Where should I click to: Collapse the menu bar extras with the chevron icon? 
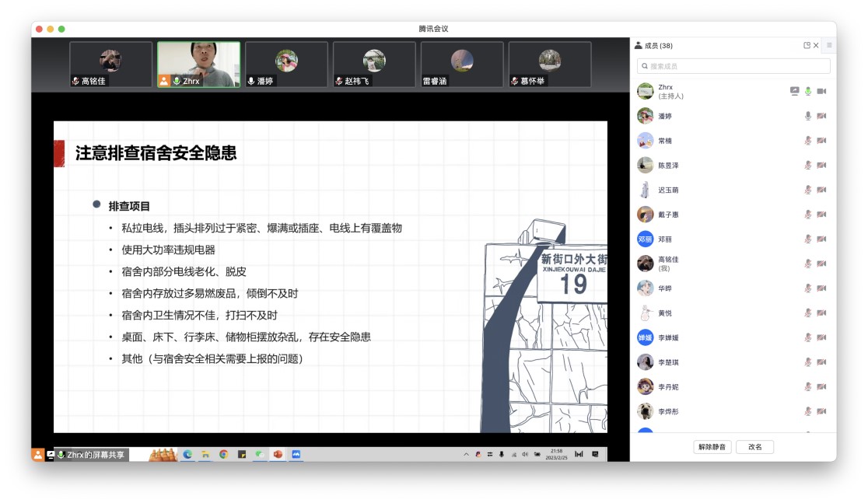coord(467,455)
